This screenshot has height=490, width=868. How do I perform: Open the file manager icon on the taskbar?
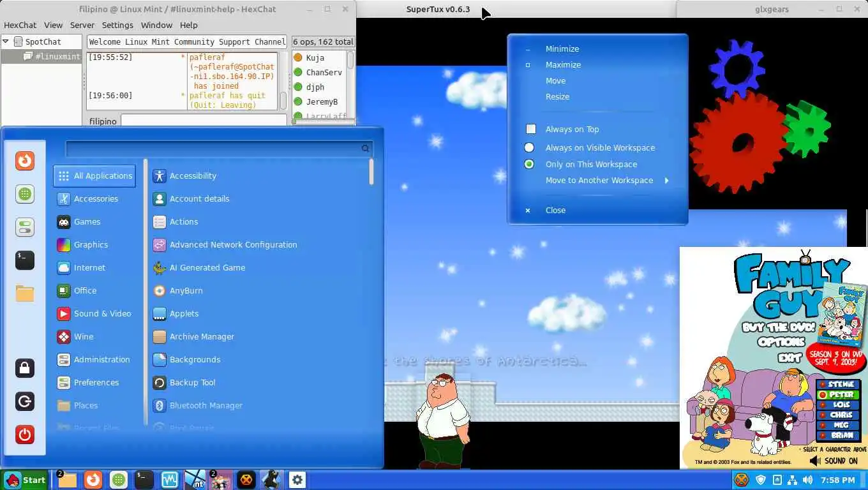pyautogui.click(x=67, y=480)
